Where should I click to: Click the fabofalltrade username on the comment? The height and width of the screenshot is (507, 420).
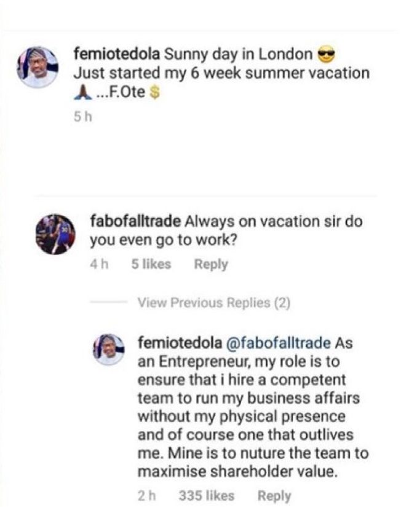click(x=135, y=221)
